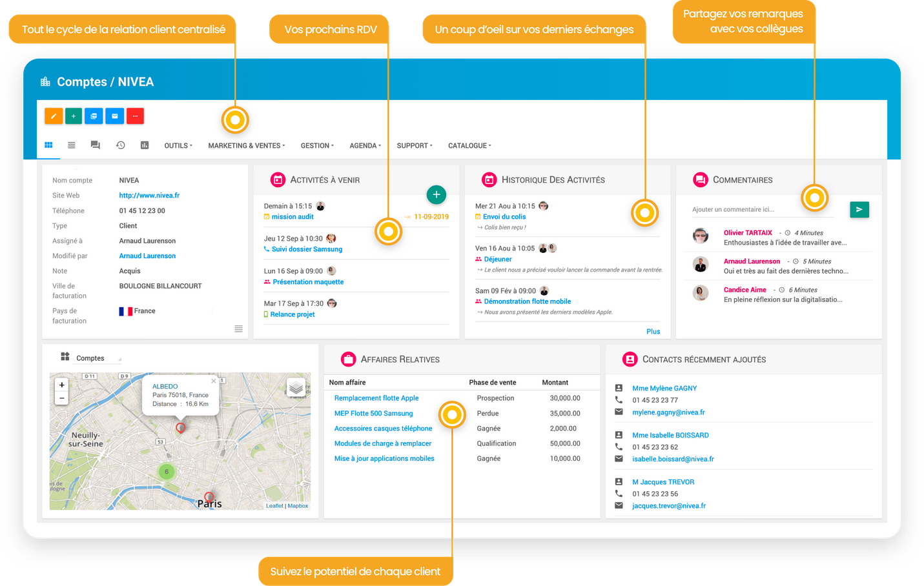This screenshot has height=586, width=924.
Task: Click the ALBEDO title in map popup
Action: pyautogui.click(x=165, y=387)
